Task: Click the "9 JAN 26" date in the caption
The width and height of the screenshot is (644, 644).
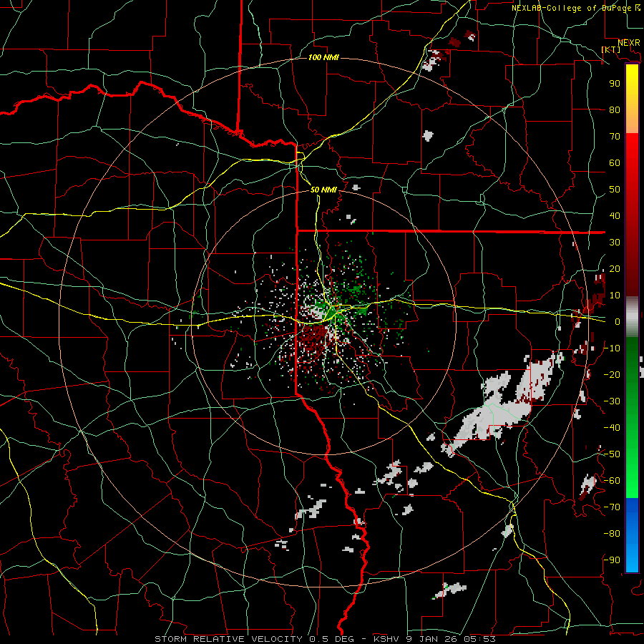Action: (432, 639)
